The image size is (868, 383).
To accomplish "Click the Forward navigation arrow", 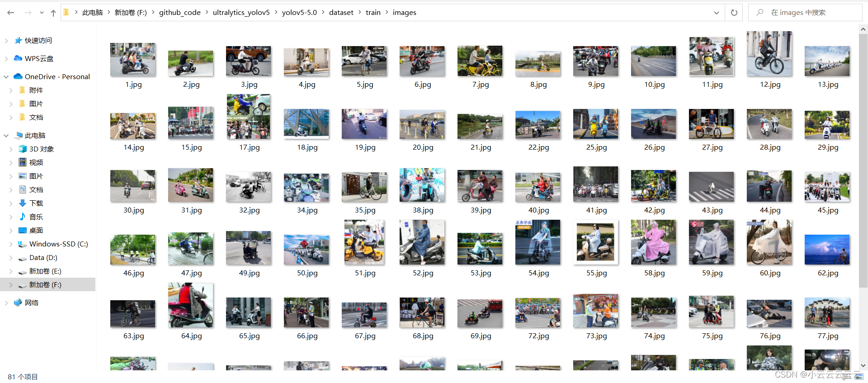I will click(x=28, y=13).
